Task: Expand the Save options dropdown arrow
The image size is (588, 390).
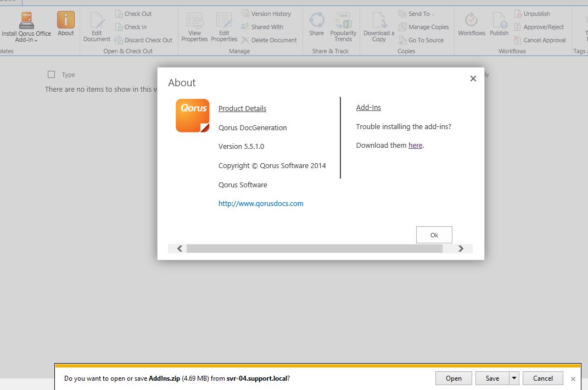Action: pyautogui.click(x=514, y=378)
